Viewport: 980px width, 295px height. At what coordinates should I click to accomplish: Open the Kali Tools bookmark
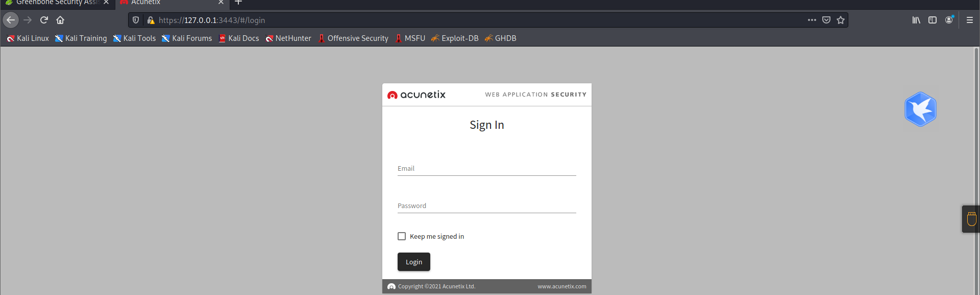134,38
